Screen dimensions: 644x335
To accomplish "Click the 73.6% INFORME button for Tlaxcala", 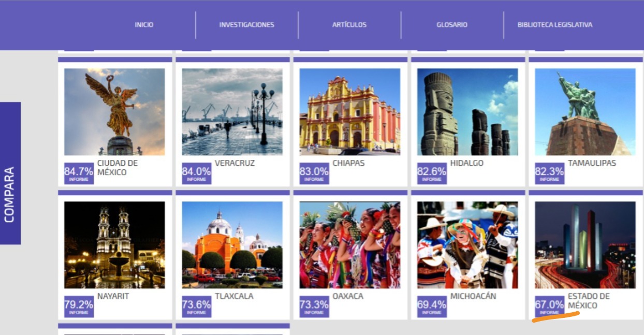I will click(x=197, y=307).
